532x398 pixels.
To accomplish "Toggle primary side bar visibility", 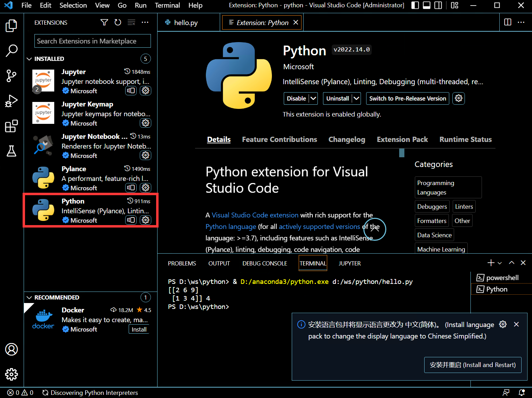I will [415, 5].
